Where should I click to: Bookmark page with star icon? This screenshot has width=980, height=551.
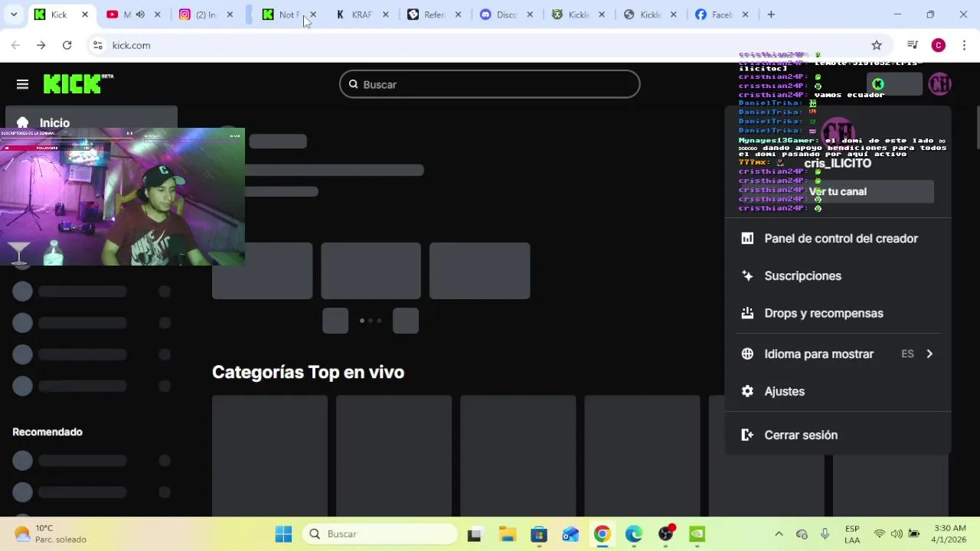877,45
